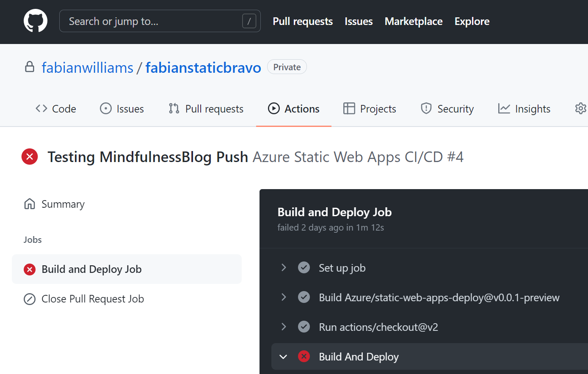The image size is (588, 374).
Task: Click the Security shield icon
Action: coord(426,109)
